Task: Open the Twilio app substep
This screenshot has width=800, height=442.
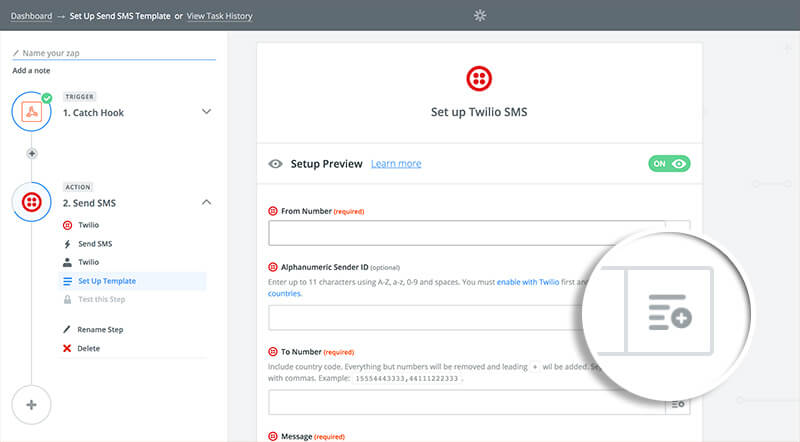Action: (88, 225)
